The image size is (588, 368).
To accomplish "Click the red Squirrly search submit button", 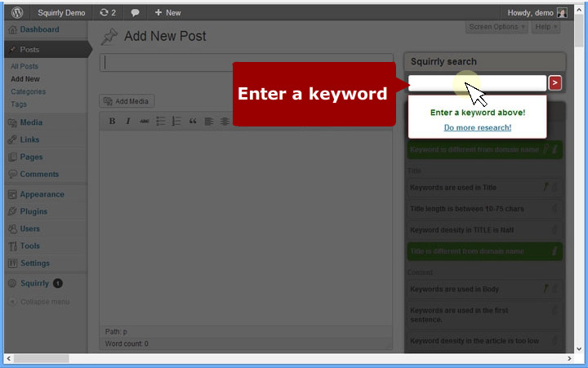I will point(555,82).
